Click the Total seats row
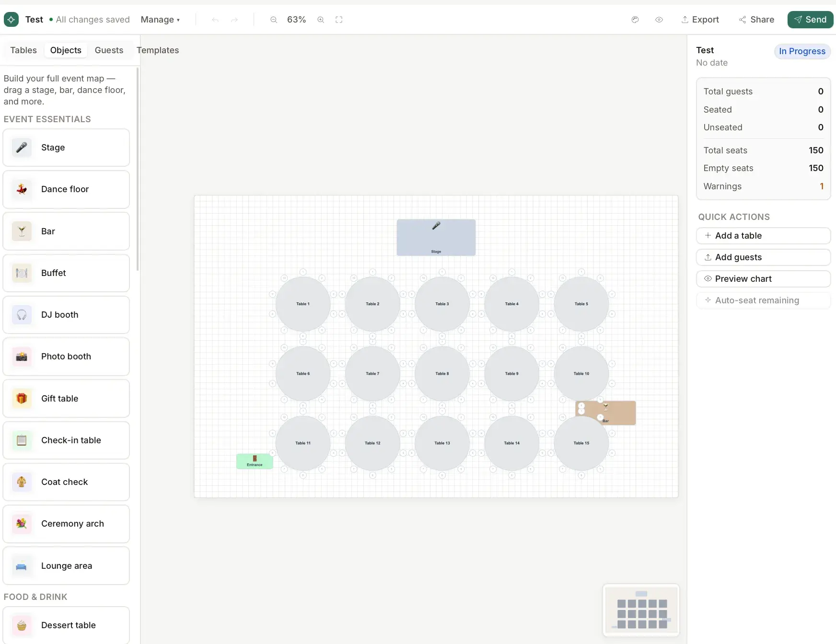Viewport: 836px width, 644px height. pyautogui.click(x=763, y=150)
